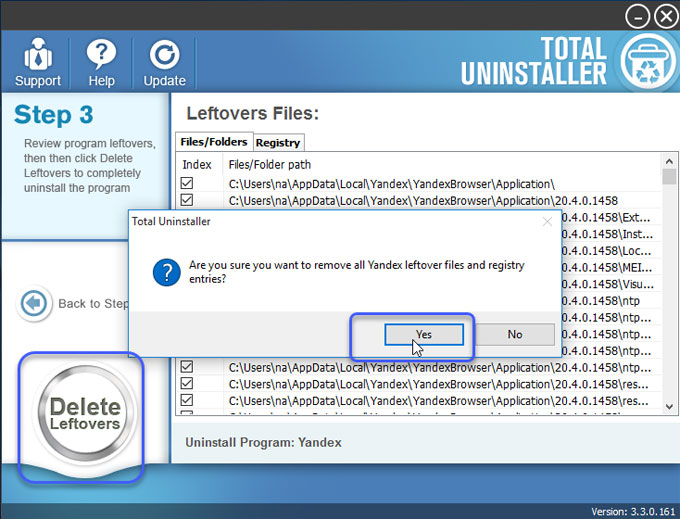
Task: Switch to the Registry tab
Action: 278,143
